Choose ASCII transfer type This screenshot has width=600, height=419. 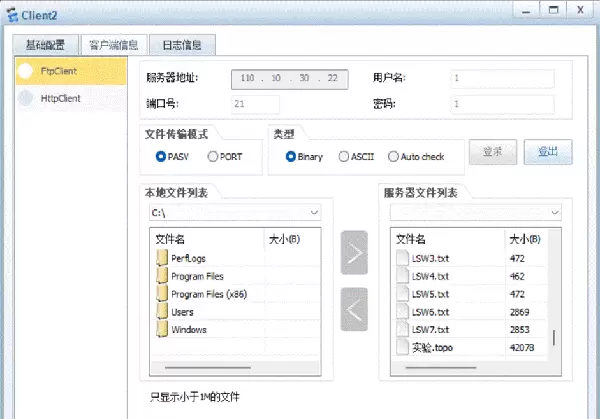[x=344, y=157]
